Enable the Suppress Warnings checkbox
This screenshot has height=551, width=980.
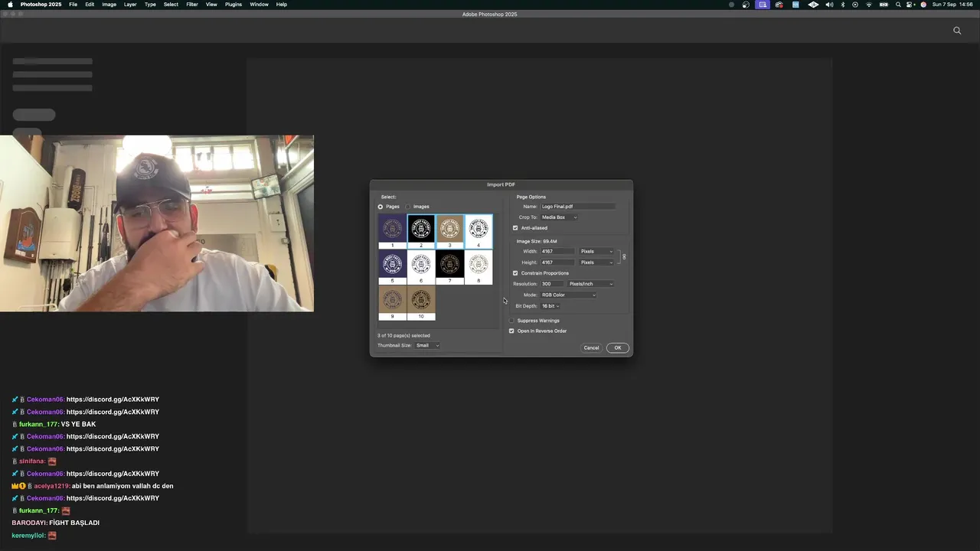(x=511, y=321)
